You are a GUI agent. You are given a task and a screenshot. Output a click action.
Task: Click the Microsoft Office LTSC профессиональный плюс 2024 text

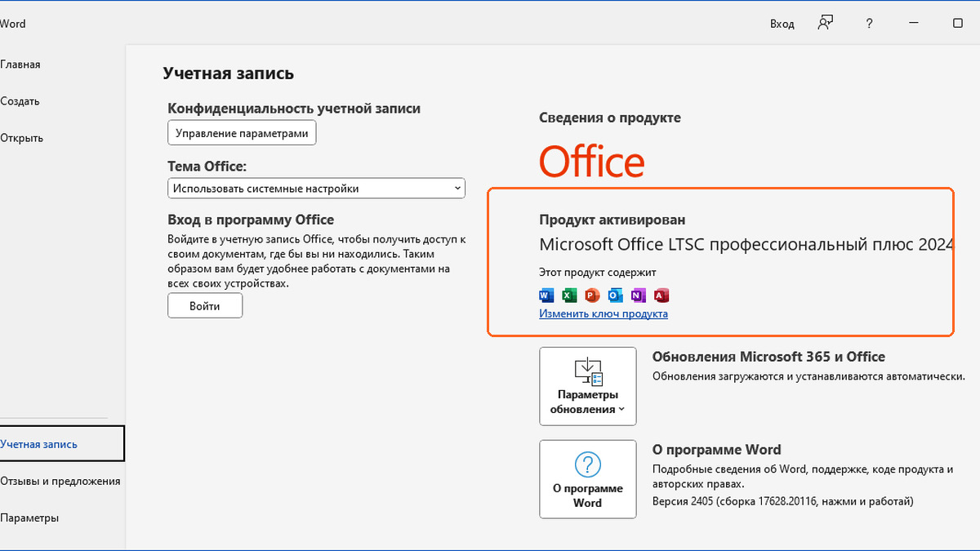(x=746, y=244)
